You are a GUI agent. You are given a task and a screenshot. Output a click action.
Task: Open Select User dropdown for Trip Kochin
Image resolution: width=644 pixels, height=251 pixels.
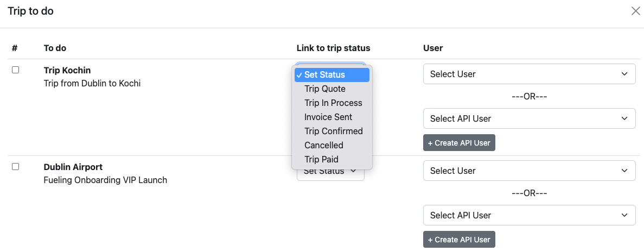tap(529, 74)
